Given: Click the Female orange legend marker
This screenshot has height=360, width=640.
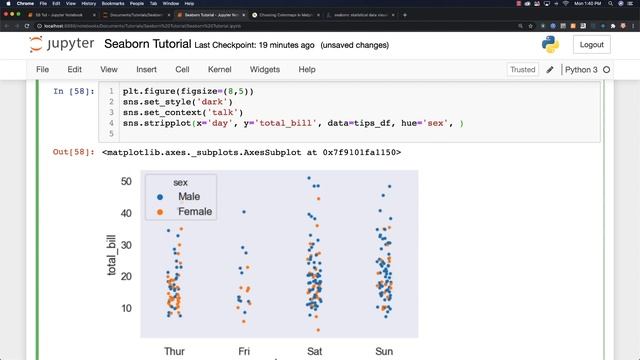Looking at the screenshot, I should pos(160,212).
